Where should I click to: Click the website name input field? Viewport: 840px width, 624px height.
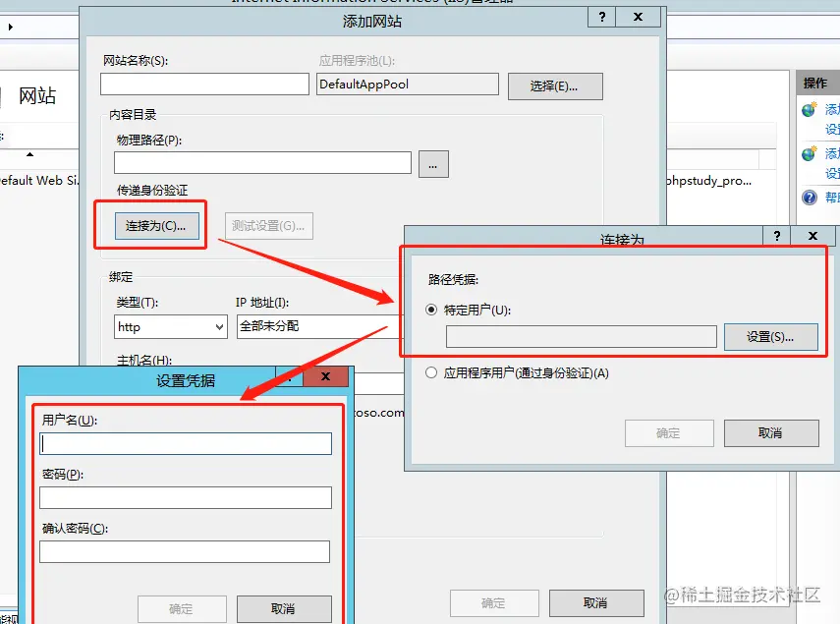(x=204, y=85)
